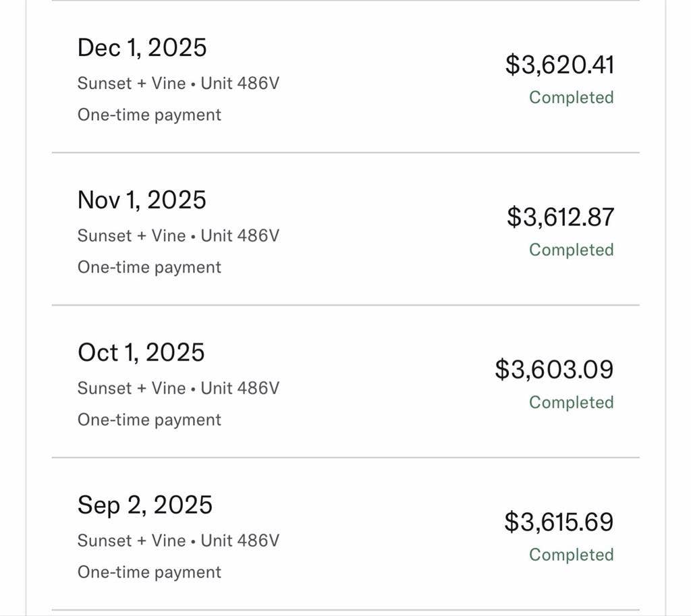
Task: Click One-time payment label for Nov 1
Action: pos(149,267)
